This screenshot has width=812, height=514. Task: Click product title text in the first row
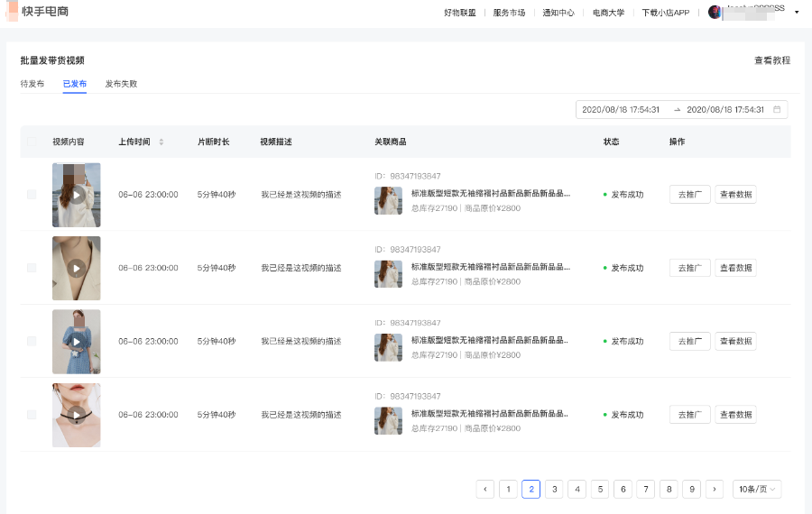click(491, 194)
